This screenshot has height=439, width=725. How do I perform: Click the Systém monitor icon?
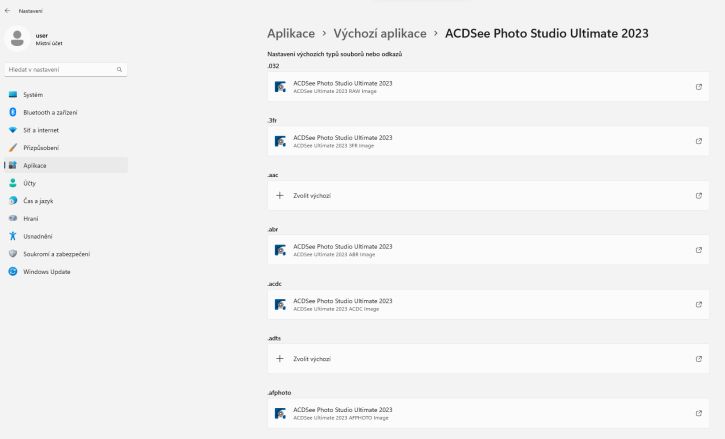point(13,94)
